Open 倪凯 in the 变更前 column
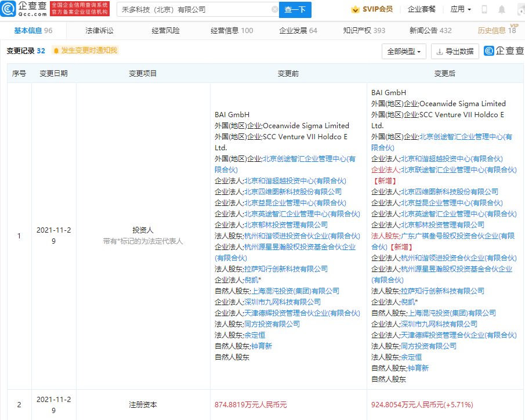The height and width of the screenshot is (420, 525). coord(251,280)
